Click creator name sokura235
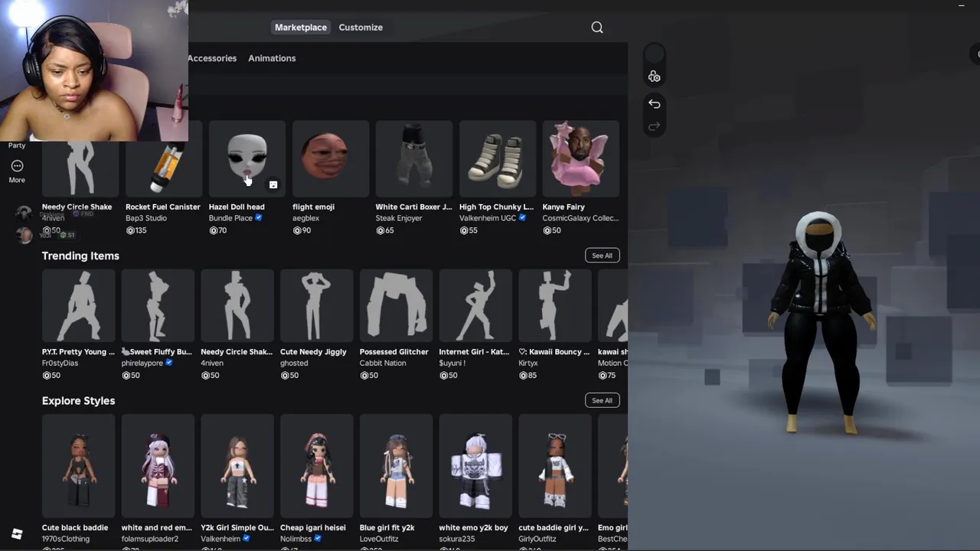The height and width of the screenshot is (551, 980). 457,539
